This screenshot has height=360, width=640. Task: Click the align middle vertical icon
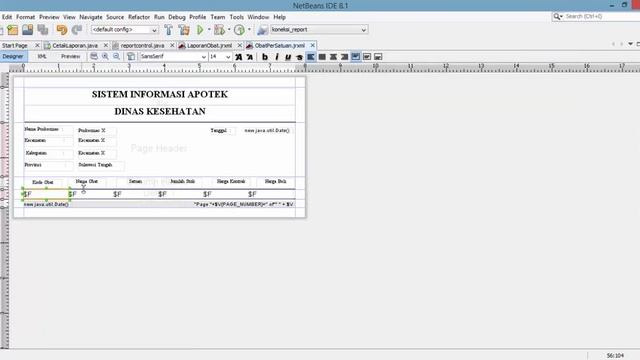(367, 57)
